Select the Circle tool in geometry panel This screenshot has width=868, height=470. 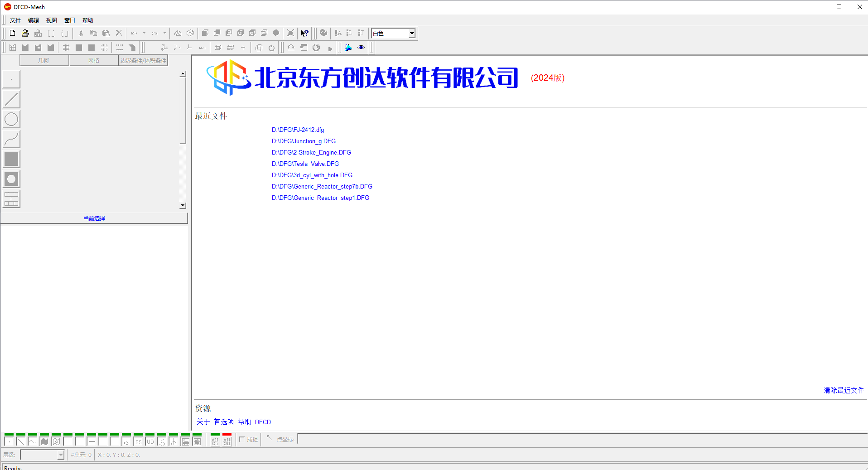coord(11,119)
